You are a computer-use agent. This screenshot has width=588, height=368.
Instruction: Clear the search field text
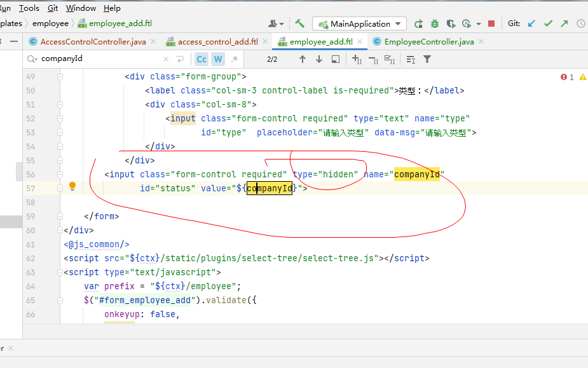tap(166, 59)
